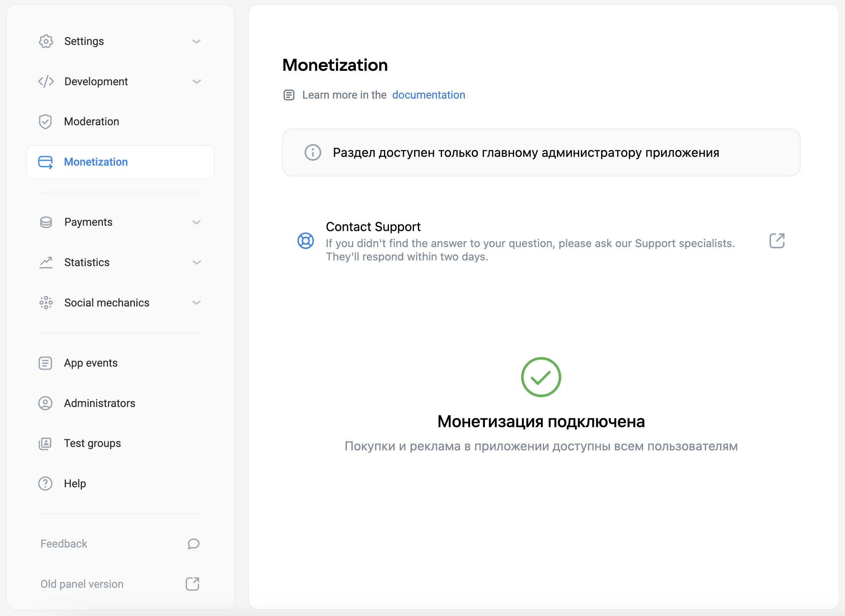This screenshot has width=845, height=616.
Task: Click the Administrators user icon
Action: (x=45, y=403)
